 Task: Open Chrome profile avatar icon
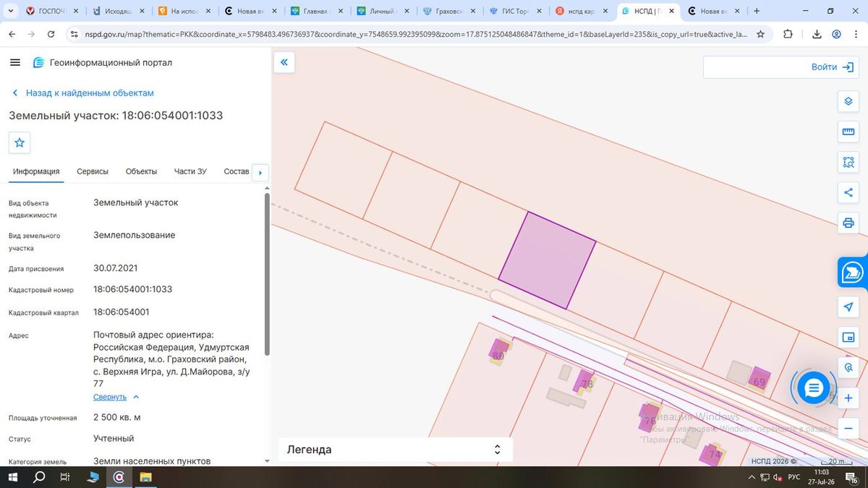tap(836, 34)
